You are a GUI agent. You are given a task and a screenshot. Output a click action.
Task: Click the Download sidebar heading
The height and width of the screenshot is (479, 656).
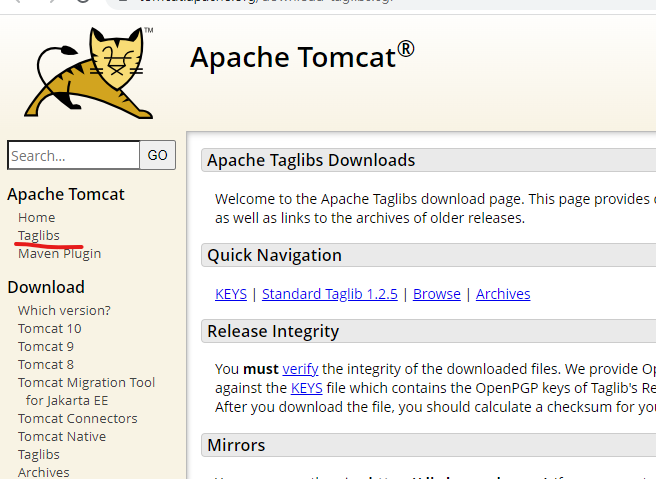46,287
